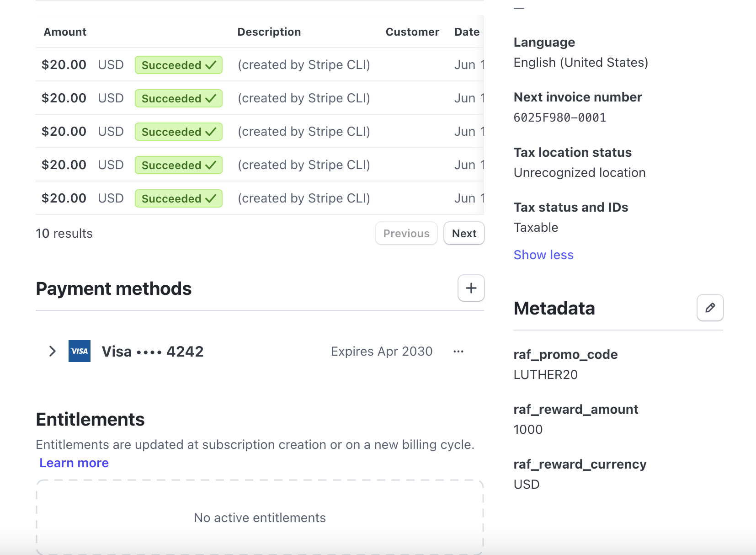Open the Learn more link about entitlements

click(74, 463)
